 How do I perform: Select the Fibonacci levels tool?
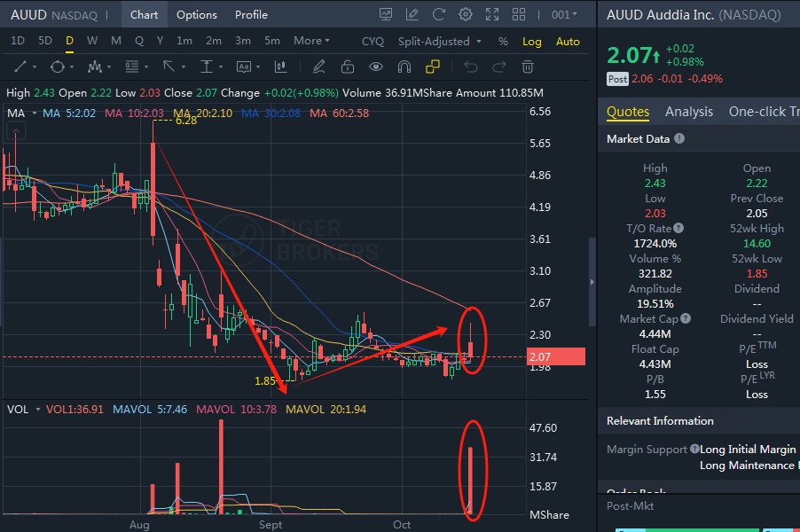coord(131,66)
